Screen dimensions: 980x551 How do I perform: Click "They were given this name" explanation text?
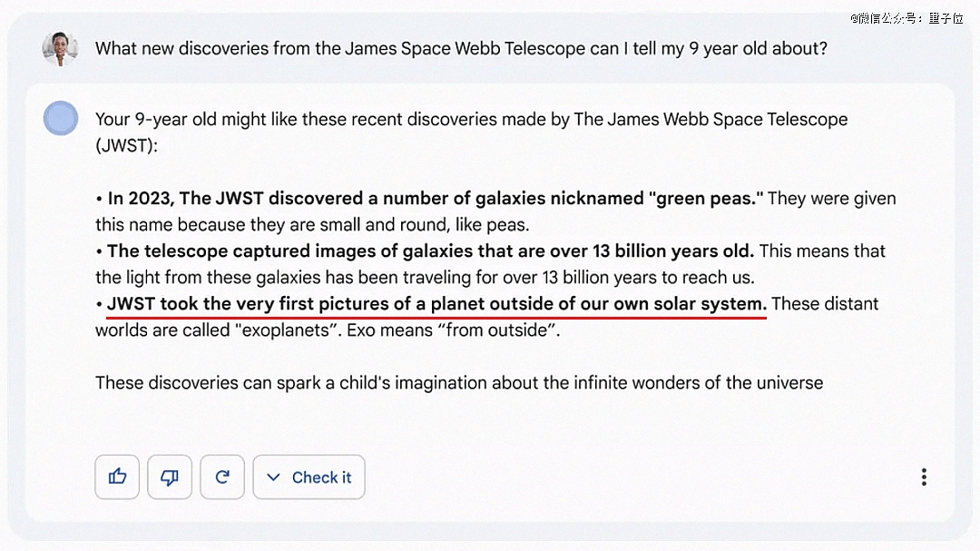click(x=831, y=199)
